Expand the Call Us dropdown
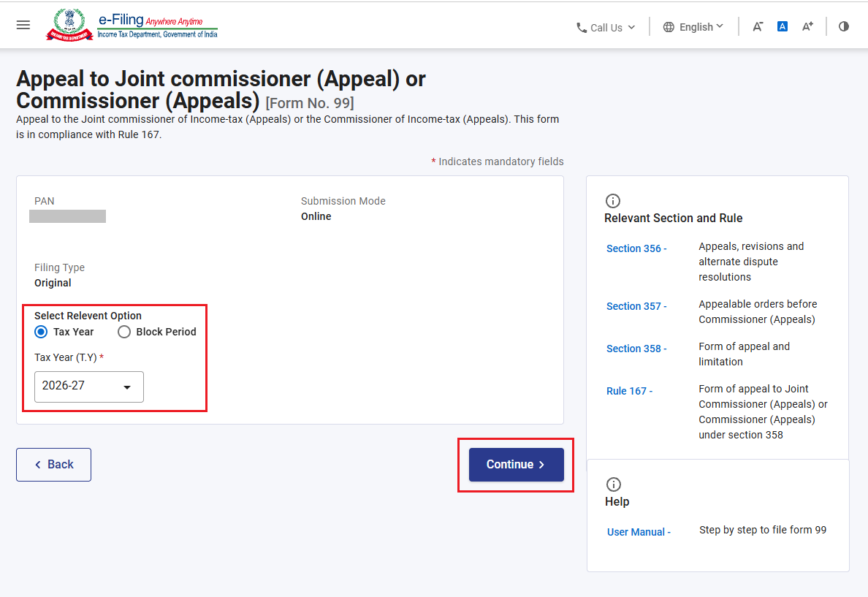The height and width of the screenshot is (597, 868). pyautogui.click(x=606, y=27)
